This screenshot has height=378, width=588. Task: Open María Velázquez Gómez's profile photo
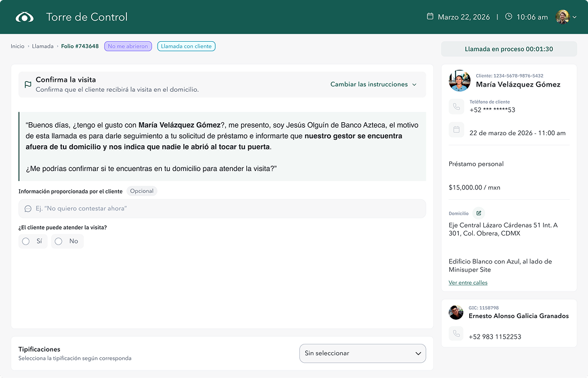[459, 81]
